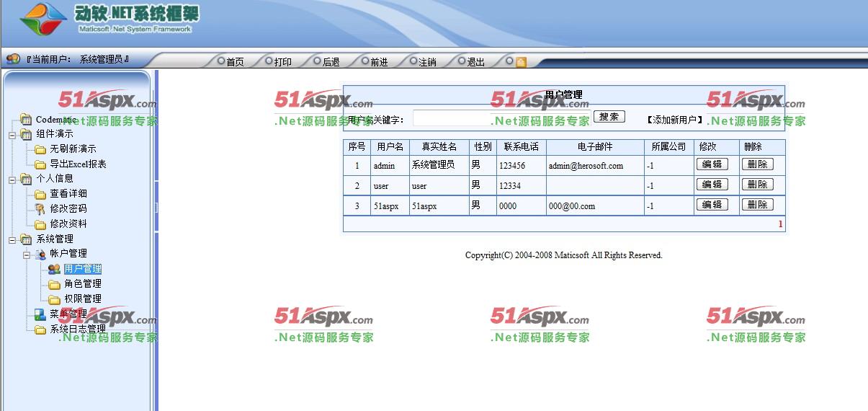Click 编辑 for the admin row

(712, 164)
